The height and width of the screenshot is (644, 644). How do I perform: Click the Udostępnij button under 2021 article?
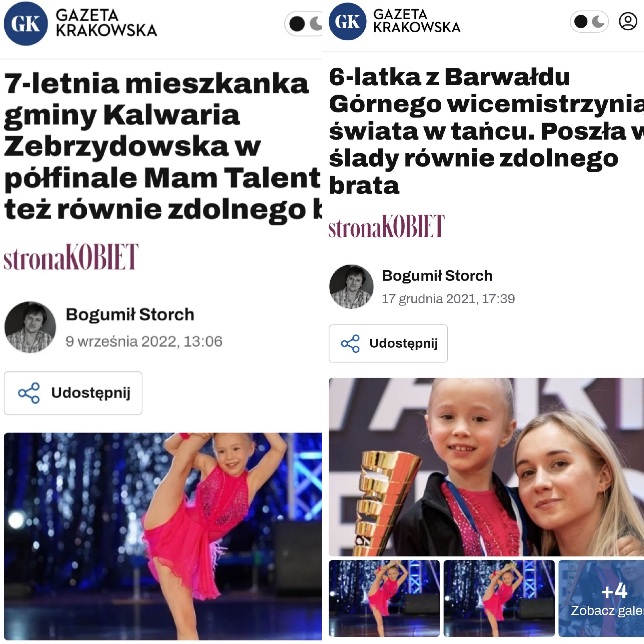pyautogui.click(x=388, y=344)
